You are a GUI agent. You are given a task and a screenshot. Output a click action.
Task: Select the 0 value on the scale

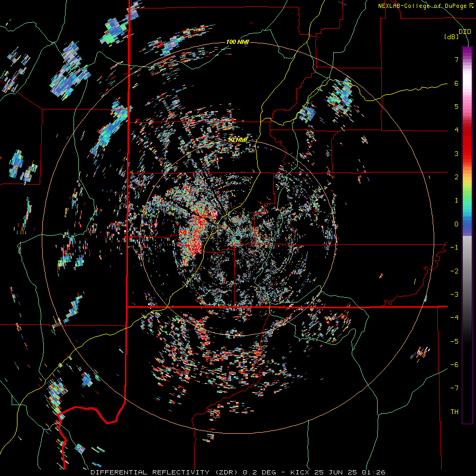pyautogui.click(x=456, y=224)
